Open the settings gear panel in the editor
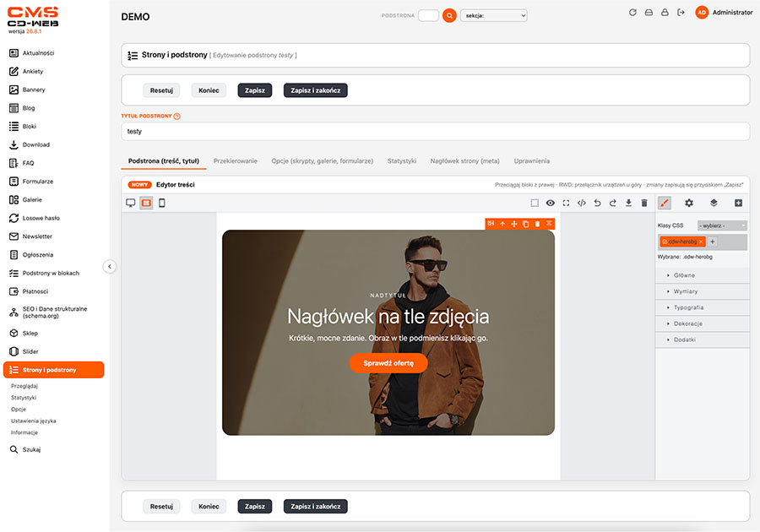The image size is (760, 532). point(689,203)
